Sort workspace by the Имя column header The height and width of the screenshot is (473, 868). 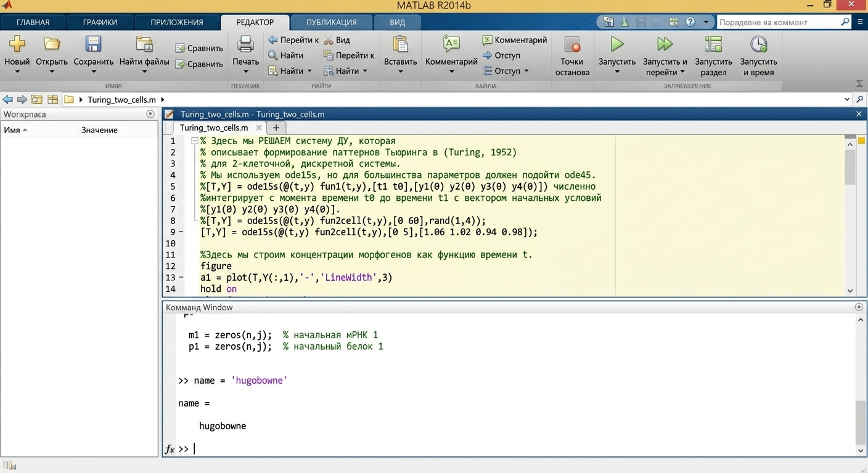[39, 130]
